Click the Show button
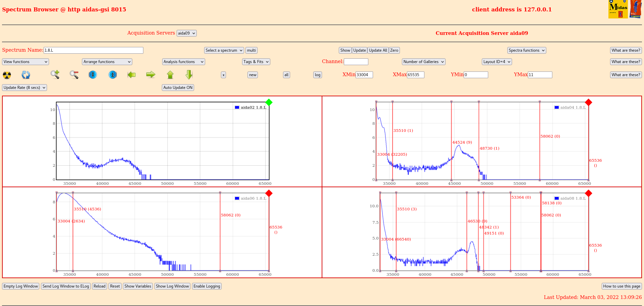Screen dimensions: 644x306 point(345,50)
